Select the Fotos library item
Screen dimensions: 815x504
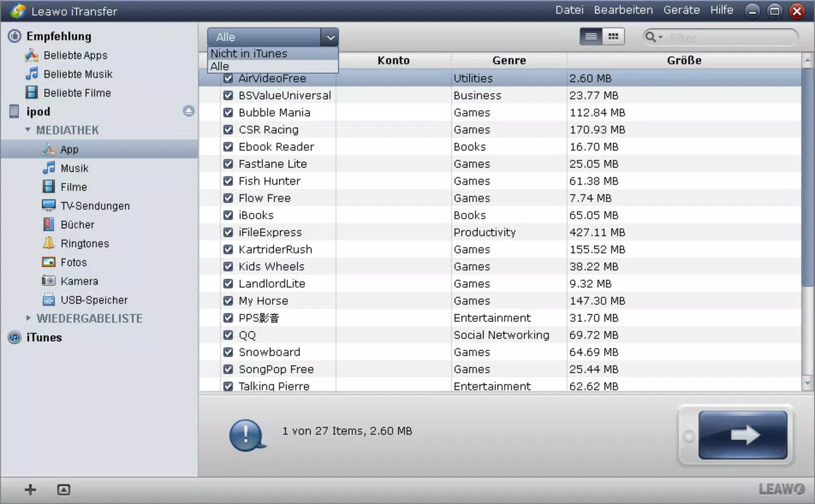(64, 263)
